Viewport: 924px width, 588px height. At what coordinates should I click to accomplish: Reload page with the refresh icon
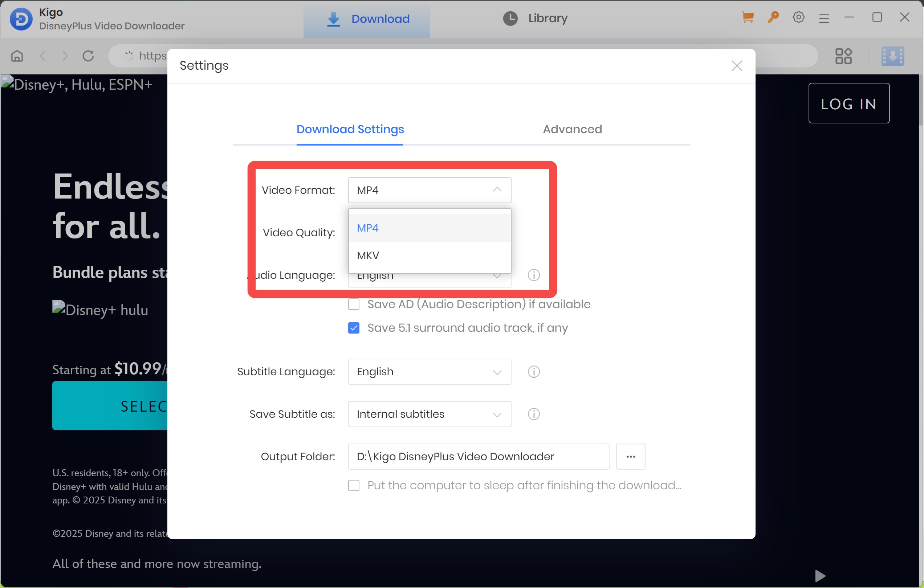[88, 56]
